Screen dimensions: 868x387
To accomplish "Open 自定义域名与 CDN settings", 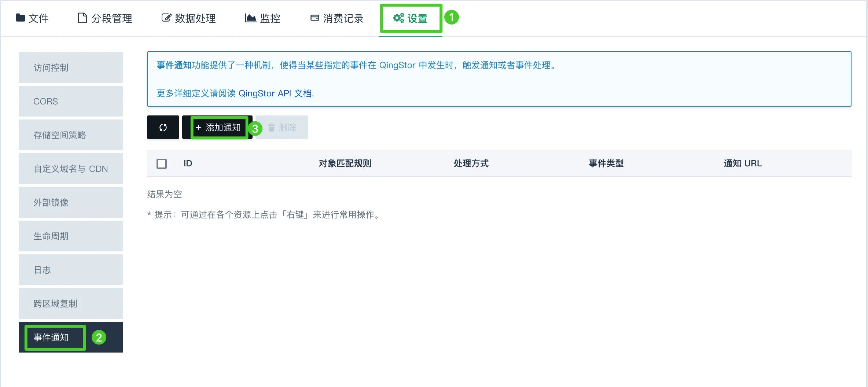I will 71,169.
